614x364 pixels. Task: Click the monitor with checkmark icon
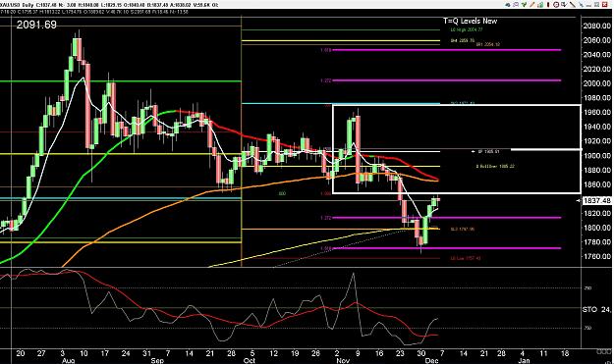564,5
